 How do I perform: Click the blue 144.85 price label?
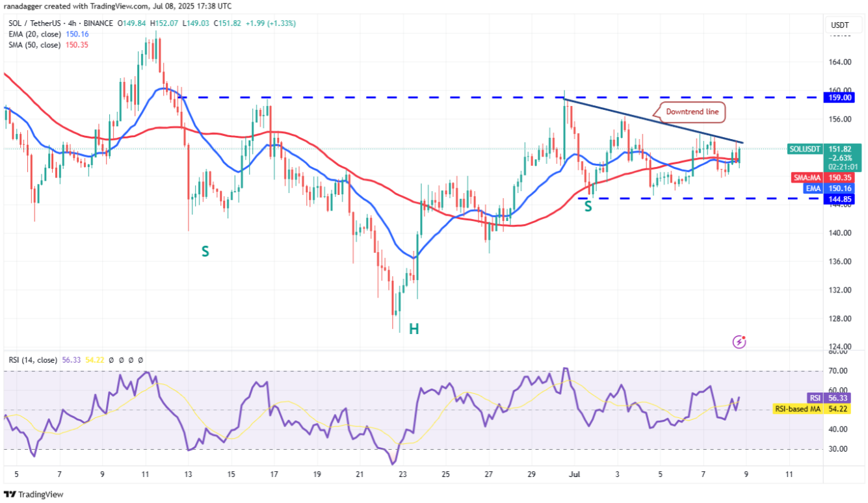[838, 199]
